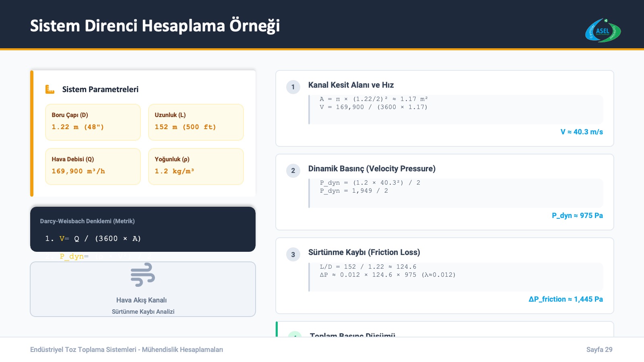Click the Darcy-Weisbach Denklemi formula box

pos(143,229)
